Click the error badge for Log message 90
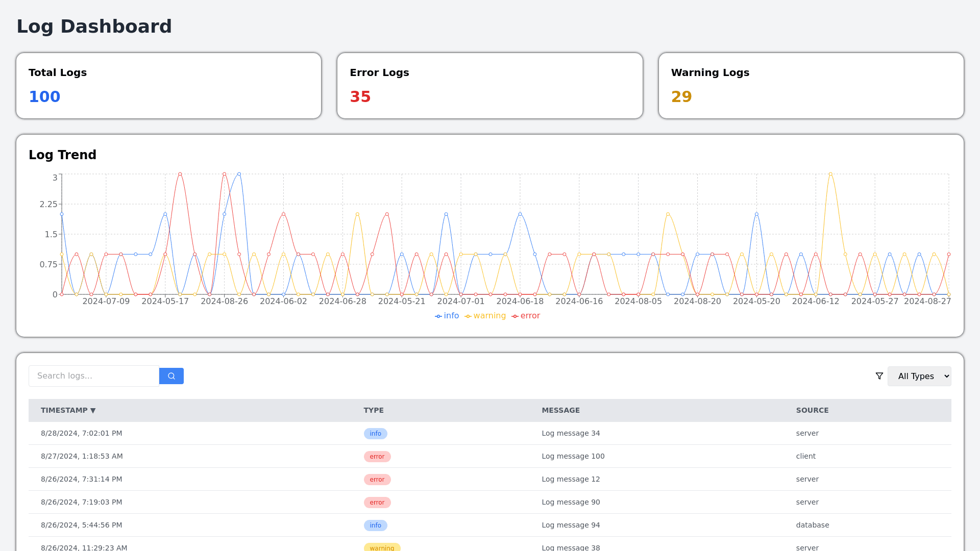 tap(377, 503)
